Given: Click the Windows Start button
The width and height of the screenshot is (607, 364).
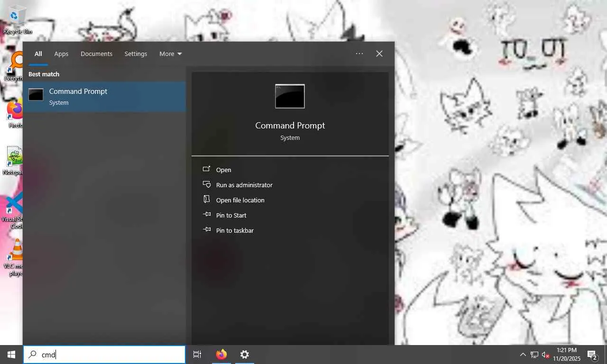Looking at the screenshot, I should [11, 355].
